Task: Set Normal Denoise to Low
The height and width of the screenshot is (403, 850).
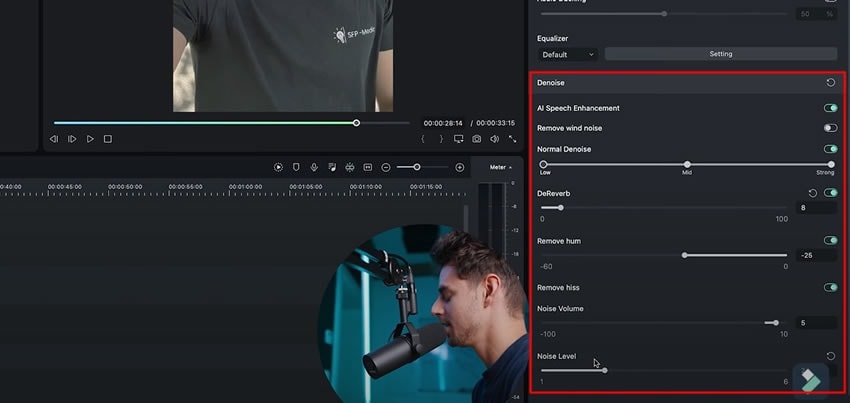Action: (543, 164)
